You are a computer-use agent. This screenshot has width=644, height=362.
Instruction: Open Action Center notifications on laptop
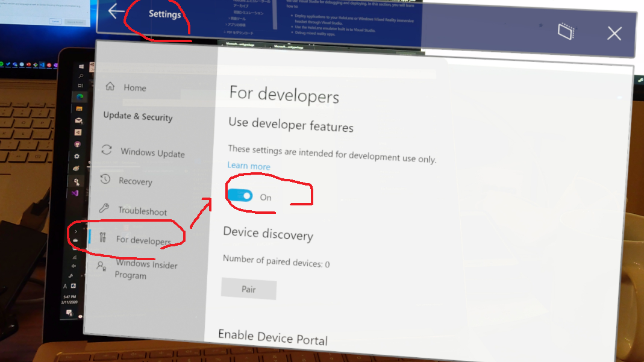pyautogui.click(x=69, y=313)
